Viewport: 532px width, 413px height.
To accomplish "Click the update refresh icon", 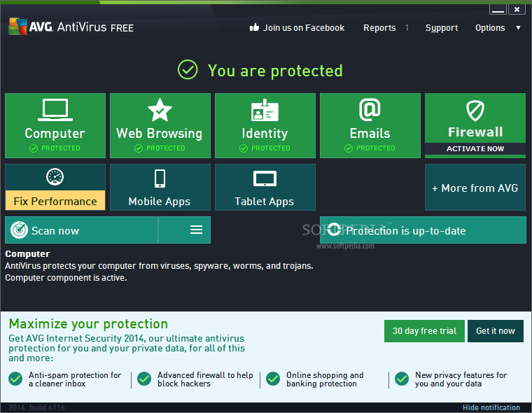I will [x=334, y=230].
